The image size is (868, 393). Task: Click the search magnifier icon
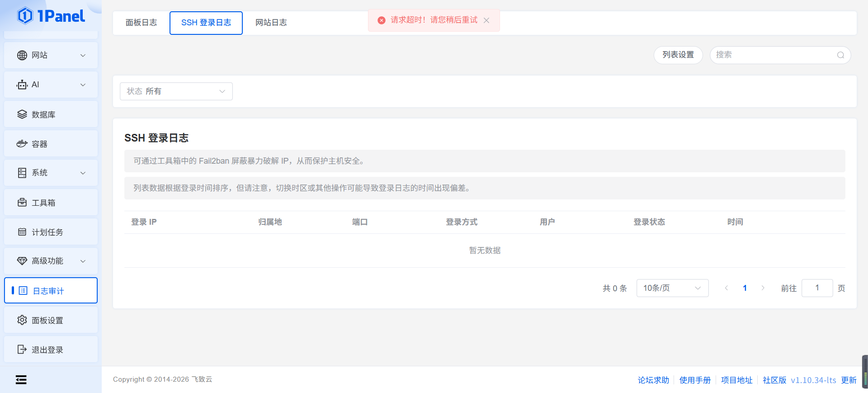click(840, 55)
